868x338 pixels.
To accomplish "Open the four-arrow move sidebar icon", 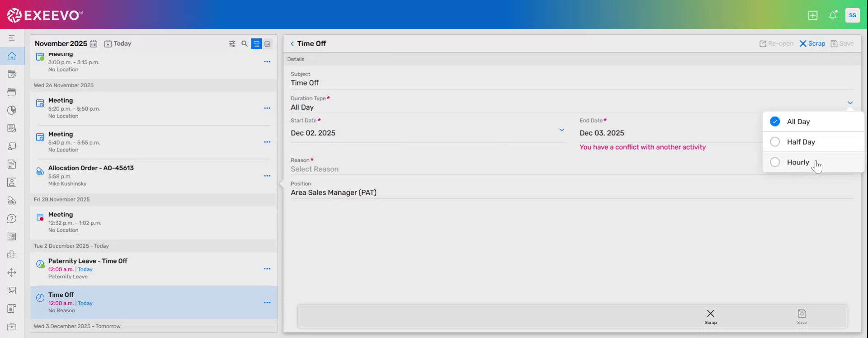I will click(x=12, y=272).
